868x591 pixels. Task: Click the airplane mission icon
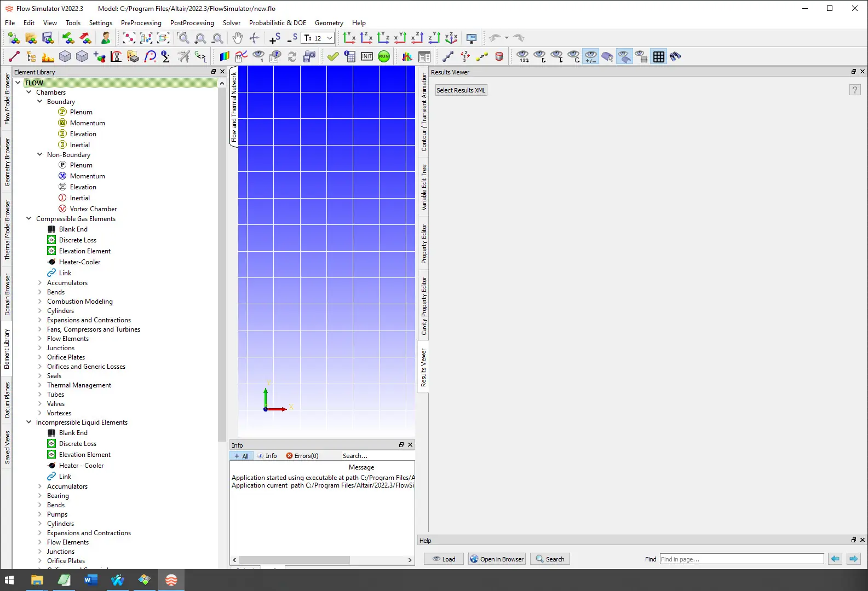[x=184, y=56]
